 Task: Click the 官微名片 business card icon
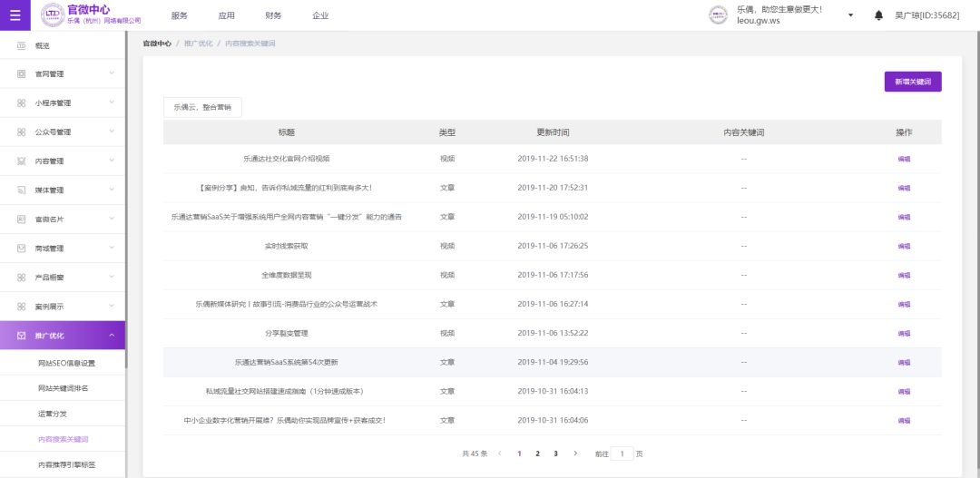pyautogui.click(x=22, y=219)
